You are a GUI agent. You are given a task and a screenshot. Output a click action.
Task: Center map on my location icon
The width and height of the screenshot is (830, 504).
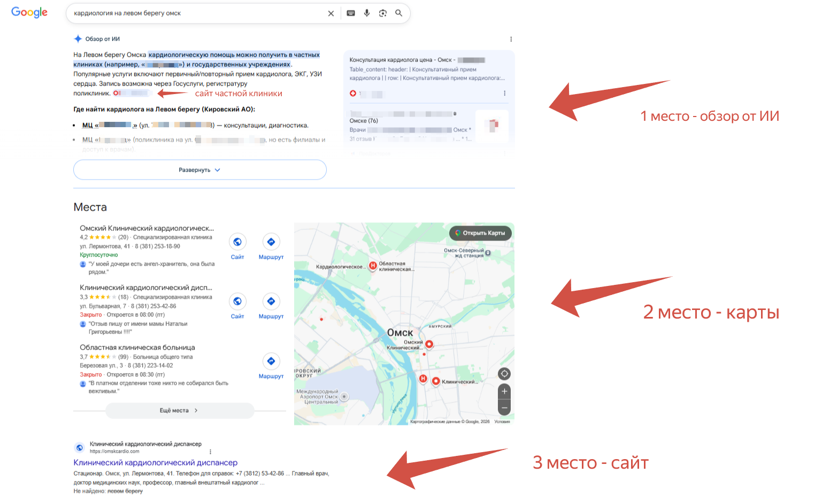tap(504, 374)
